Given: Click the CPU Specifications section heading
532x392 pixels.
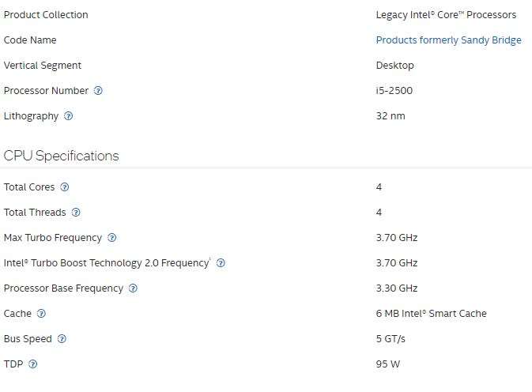Looking at the screenshot, I should [62, 156].
